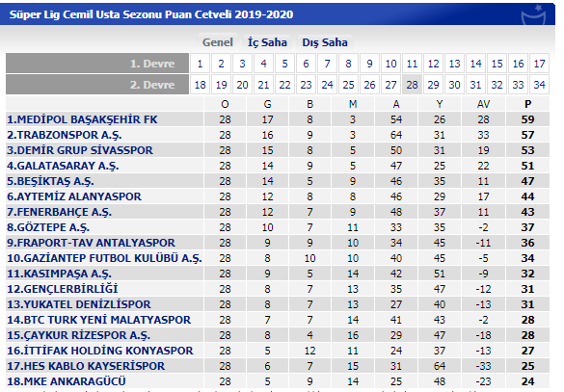Click the P points column header
The image size is (564, 392).
(x=527, y=104)
